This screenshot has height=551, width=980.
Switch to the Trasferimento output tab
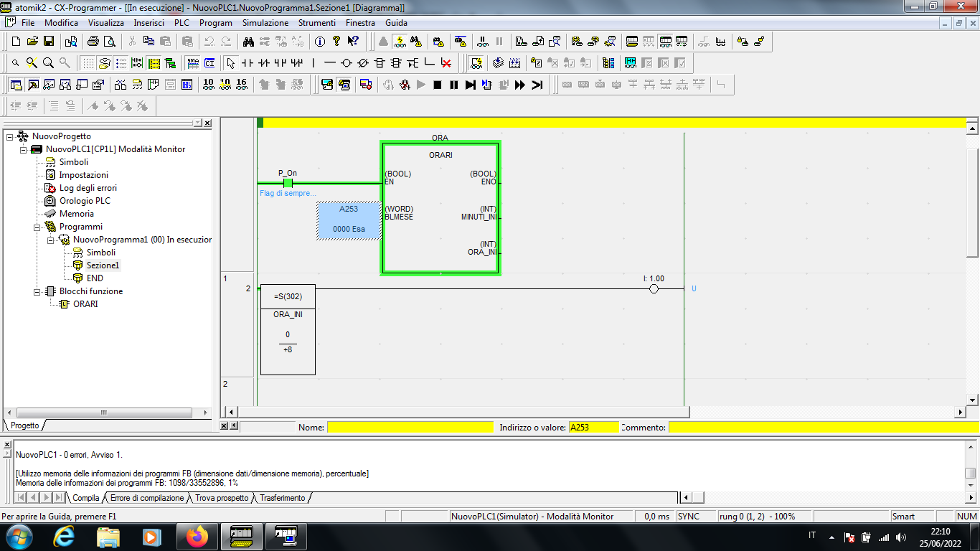282,498
